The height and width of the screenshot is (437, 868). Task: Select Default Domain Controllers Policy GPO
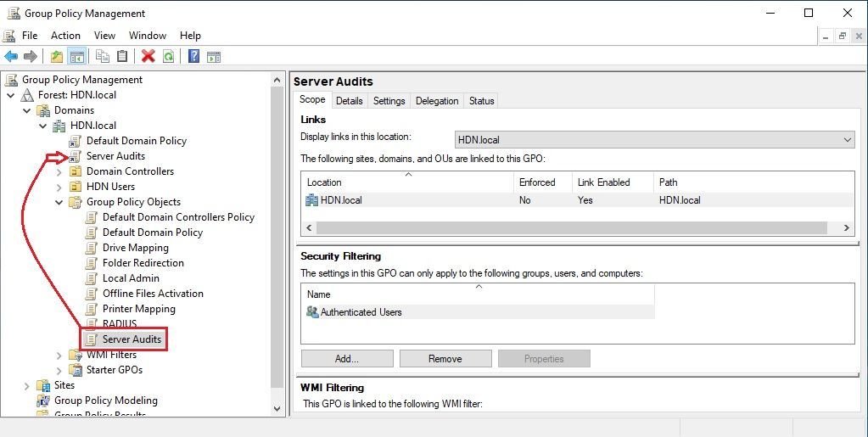click(178, 217)
